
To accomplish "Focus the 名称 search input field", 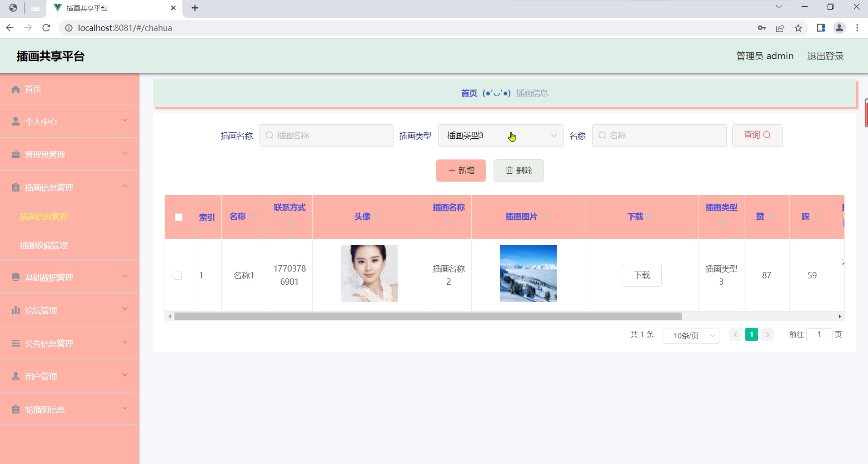I will pyautogui.click(x=659, y=136).
